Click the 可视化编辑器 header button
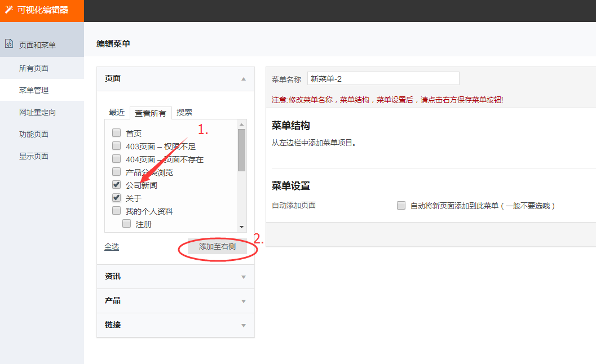 coord(42,11)
